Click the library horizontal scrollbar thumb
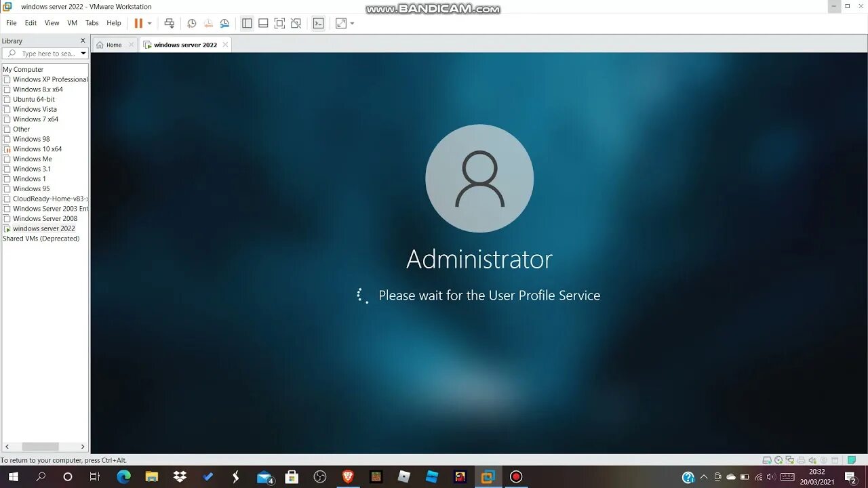This screenshot has height=488, width=868. [x=40, y=447]
